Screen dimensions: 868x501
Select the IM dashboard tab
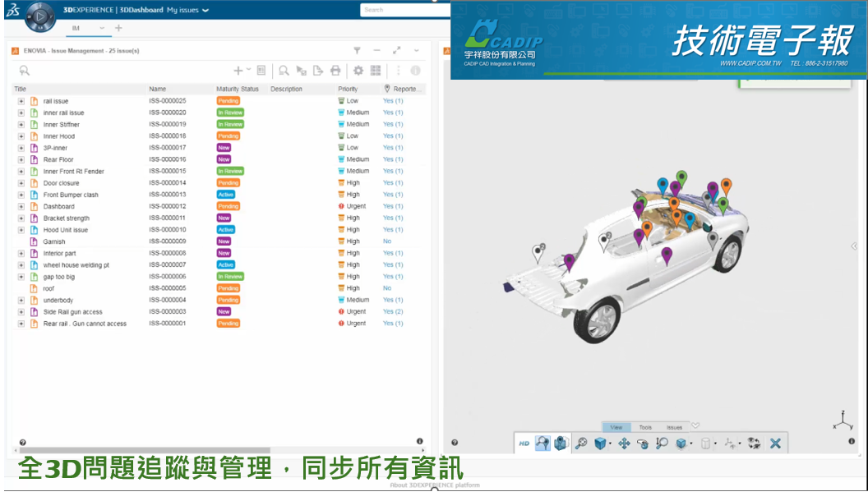(76, 28)
